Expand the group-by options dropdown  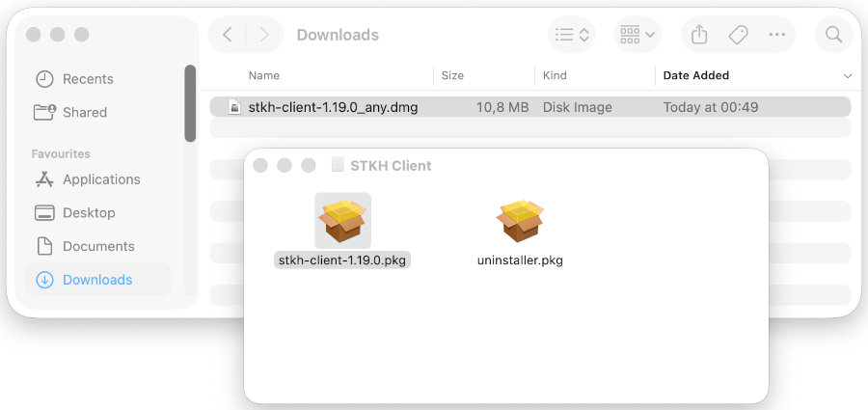pos(637,35)
